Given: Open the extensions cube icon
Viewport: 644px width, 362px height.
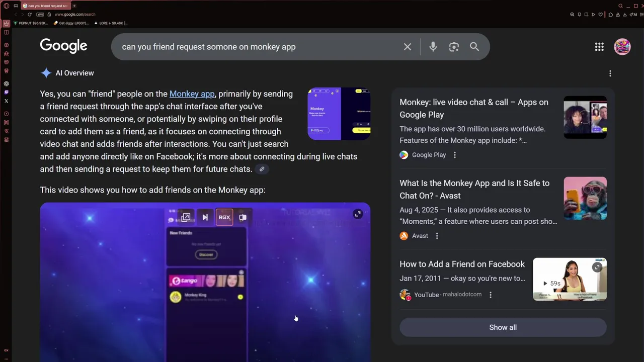Looking at the screenshot, I should (x=611, y=15).
